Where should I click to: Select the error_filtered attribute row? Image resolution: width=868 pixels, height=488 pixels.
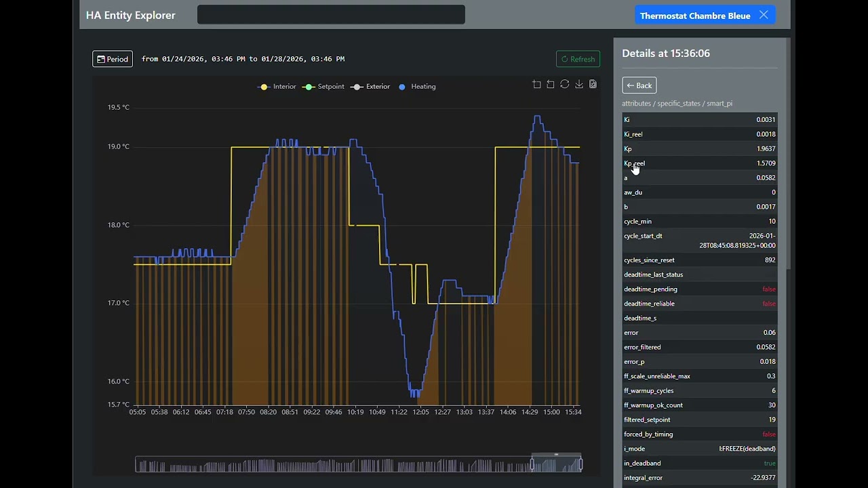[x=699, y=347]
